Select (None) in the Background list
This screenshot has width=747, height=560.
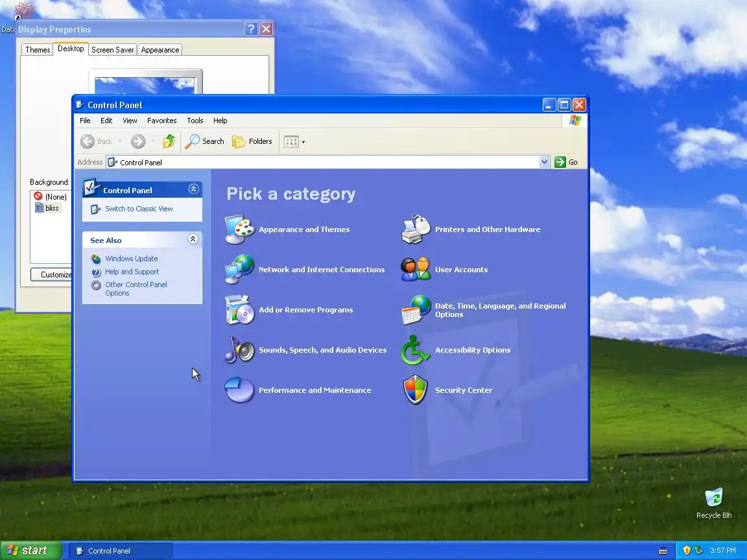click(50, 196)
